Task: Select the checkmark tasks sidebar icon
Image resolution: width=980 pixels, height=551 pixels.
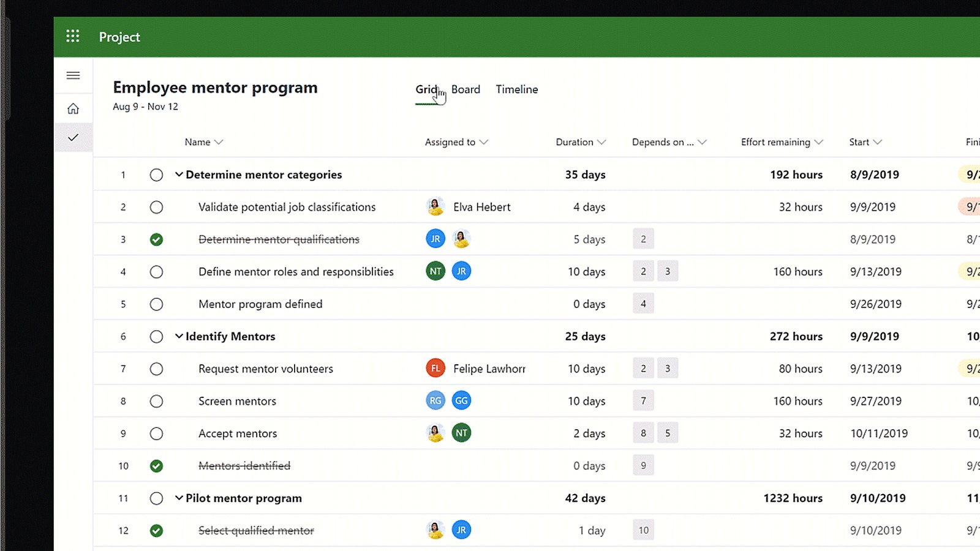Action: click(x=73, y=137)
